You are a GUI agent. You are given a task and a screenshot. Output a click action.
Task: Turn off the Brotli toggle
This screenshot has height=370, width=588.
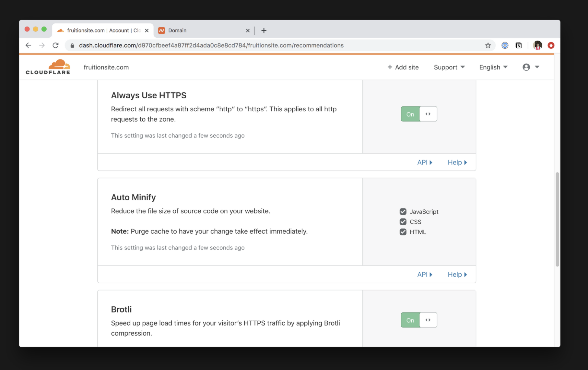coord(419,320)
